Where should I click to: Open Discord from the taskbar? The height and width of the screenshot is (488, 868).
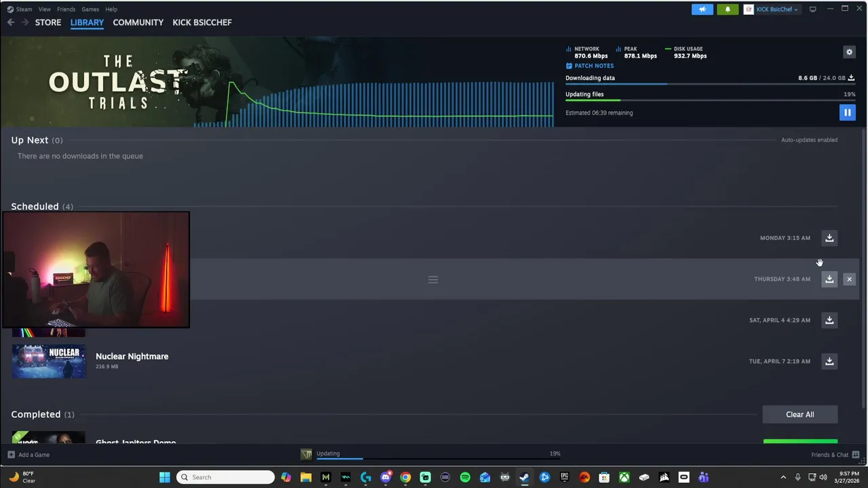[385, 477]
